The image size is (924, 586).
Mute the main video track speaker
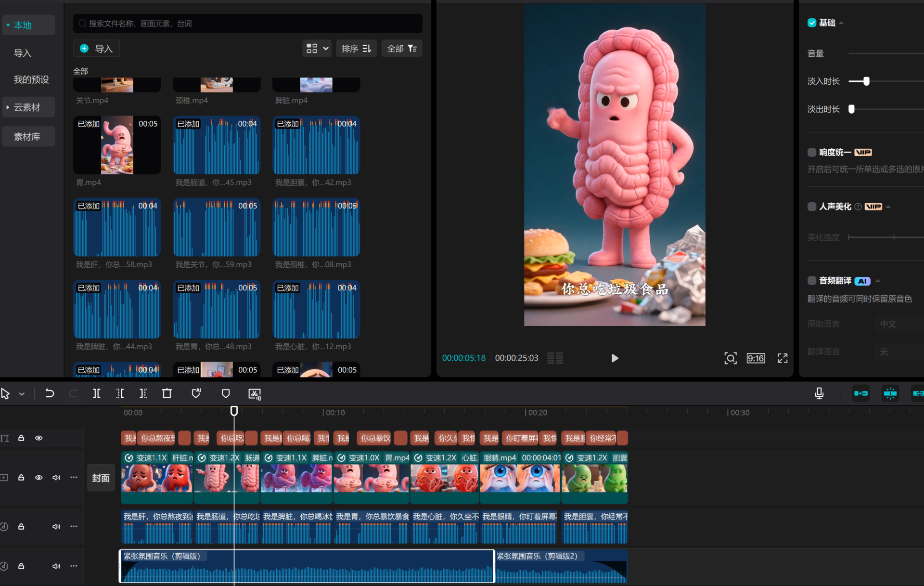(x=56, y=478)
